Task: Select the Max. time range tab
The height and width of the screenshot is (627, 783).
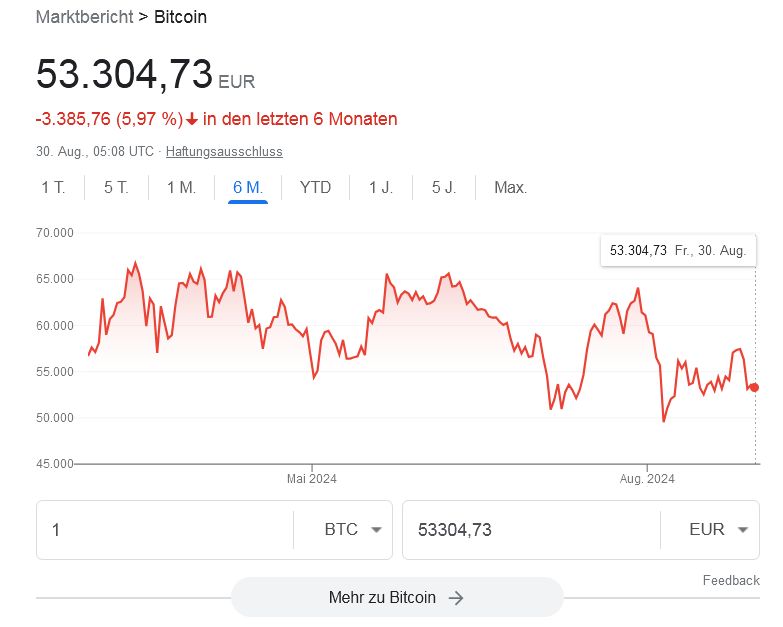Action: point(510,187)
